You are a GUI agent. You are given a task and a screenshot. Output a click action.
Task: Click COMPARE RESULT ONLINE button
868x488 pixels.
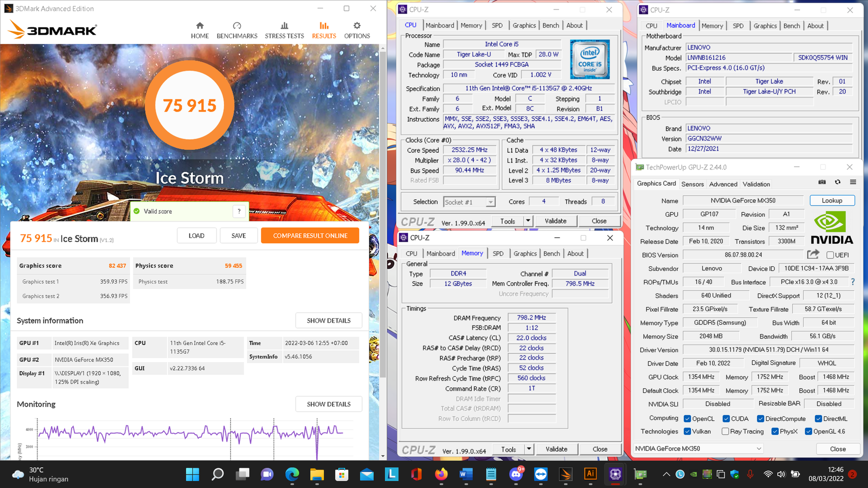[x=310, y=235]
